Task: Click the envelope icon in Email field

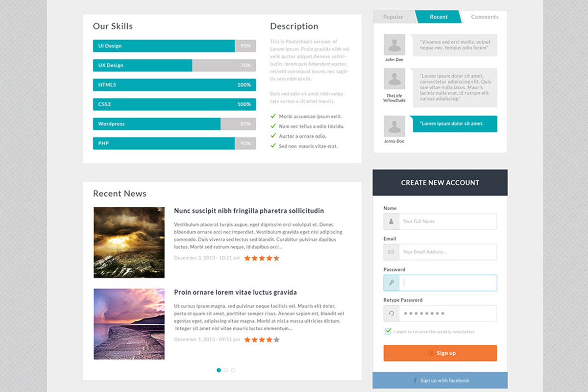Action: (391, 252)
